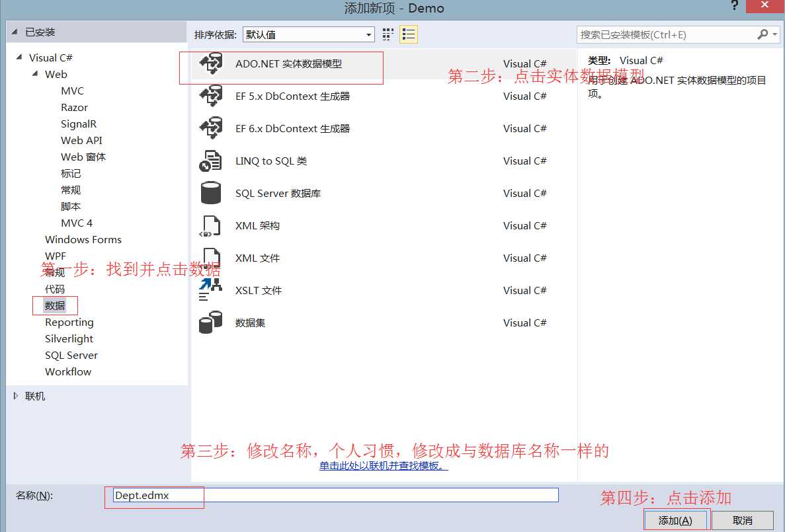Viewport: 785px width, 532px height.
Task: Open the help question mark button
Action: pos(735,5)
